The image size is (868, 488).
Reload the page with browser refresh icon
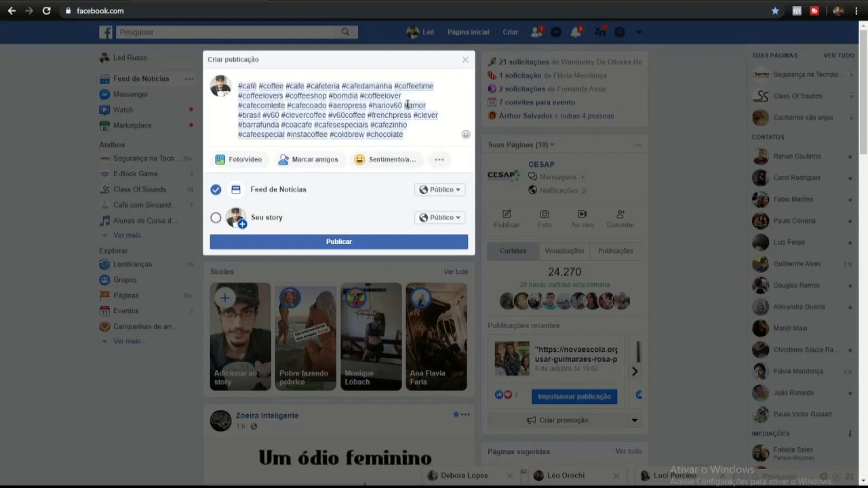tap(46, 11)
